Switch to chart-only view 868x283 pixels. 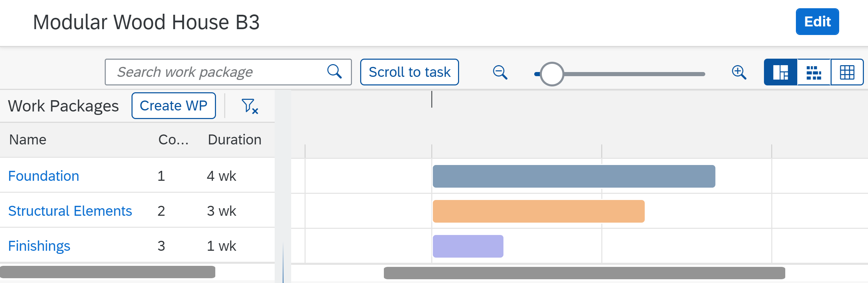(814, 72)
